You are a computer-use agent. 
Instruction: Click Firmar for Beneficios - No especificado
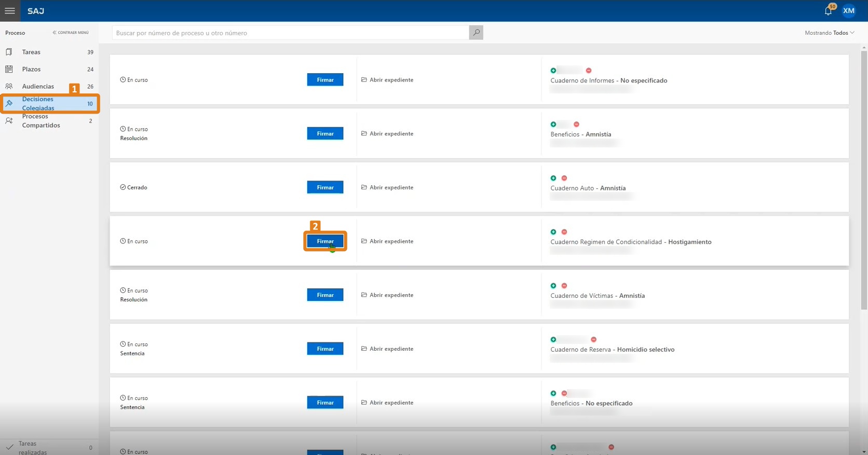coord(325,403)
